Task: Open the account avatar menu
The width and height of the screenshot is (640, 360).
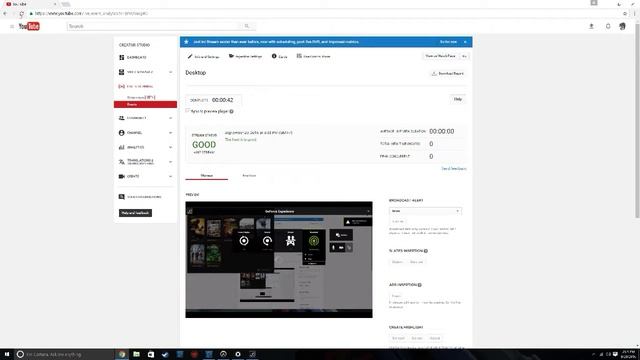Action: click(x=622, y=26)
